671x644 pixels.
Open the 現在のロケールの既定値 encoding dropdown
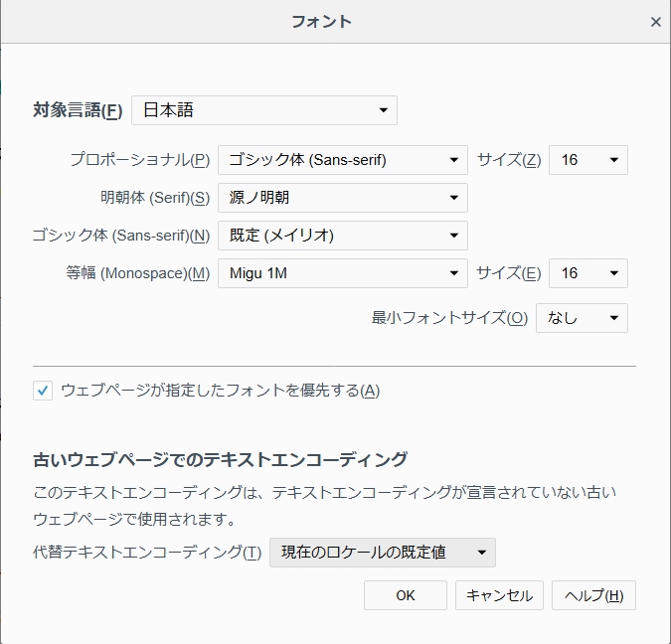(x=382, y=553)
